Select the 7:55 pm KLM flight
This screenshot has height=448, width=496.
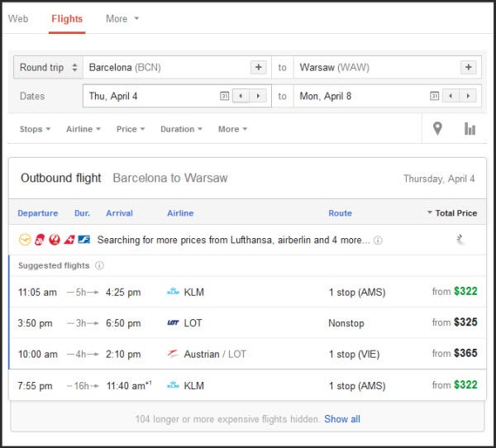point(248,385)
